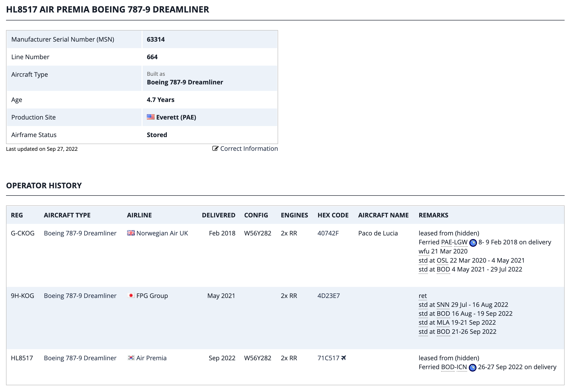
Task: Click the MLA airport abbreviation
Action: click(443, 322)
